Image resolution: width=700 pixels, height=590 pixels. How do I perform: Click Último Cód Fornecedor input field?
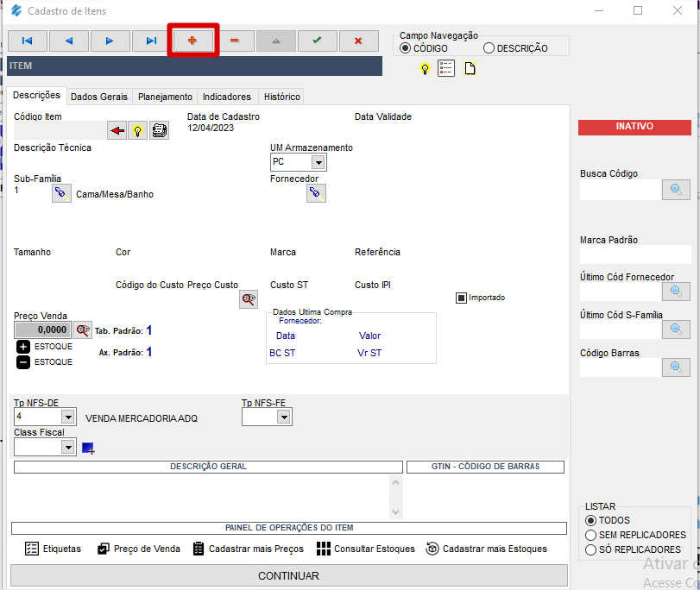click(620, 292)
